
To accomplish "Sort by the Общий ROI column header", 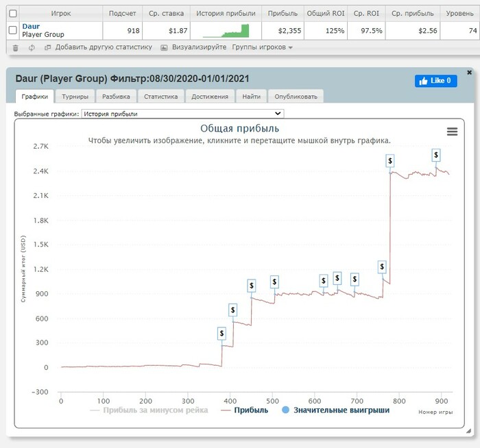I will coord(326,14).
